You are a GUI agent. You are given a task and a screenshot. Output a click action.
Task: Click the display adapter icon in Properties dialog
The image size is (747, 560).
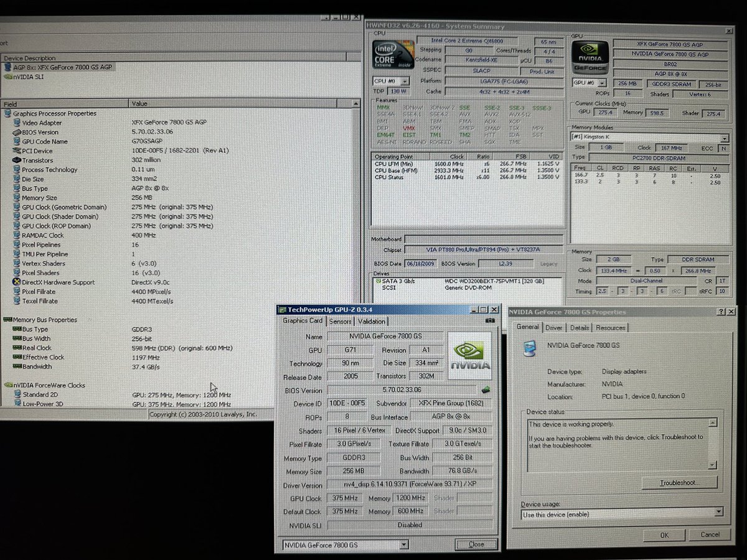tap(530, 349)
